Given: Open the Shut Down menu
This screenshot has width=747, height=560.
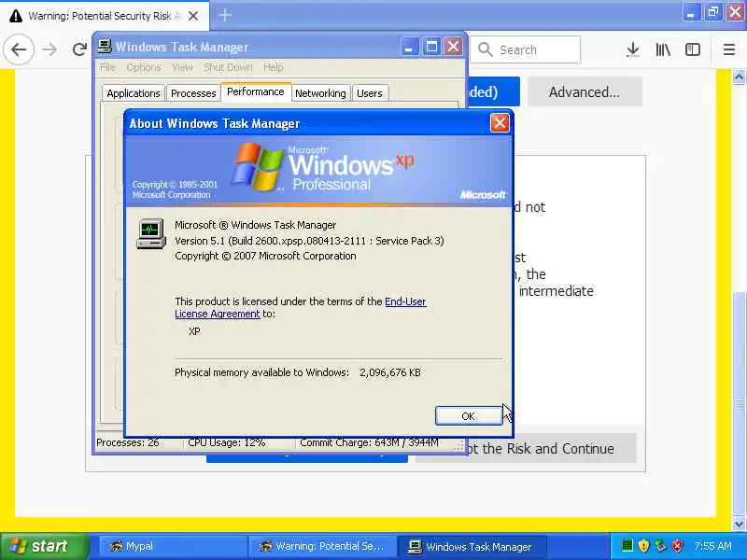Looking at the screenshot, I should (228, 67).
